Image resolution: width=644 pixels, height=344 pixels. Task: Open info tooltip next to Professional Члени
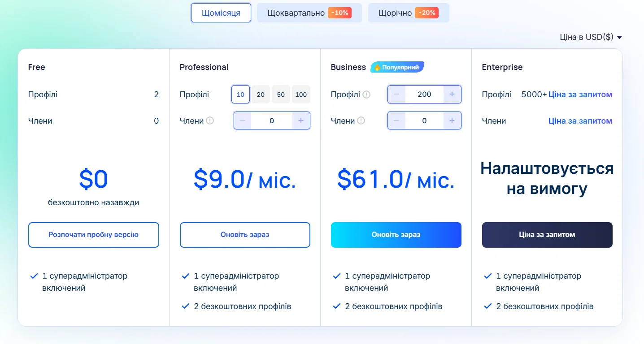(210, 120)
